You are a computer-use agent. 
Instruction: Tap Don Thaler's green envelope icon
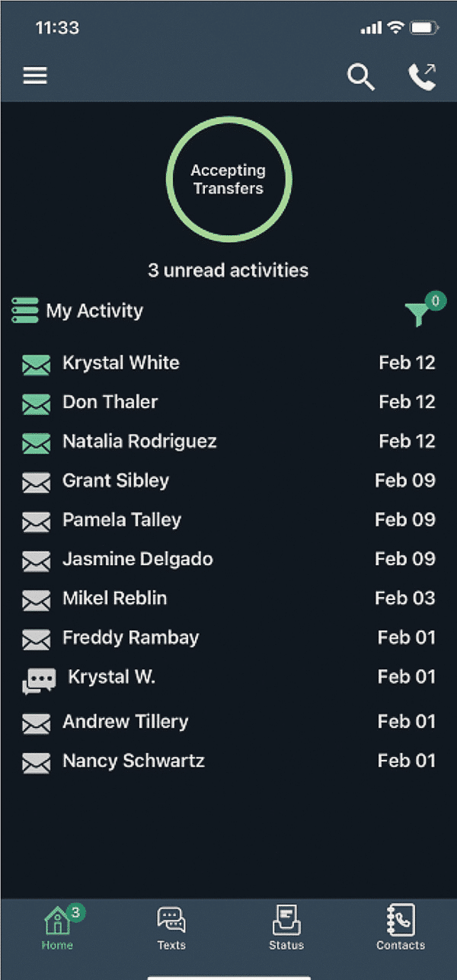(36, 404)
